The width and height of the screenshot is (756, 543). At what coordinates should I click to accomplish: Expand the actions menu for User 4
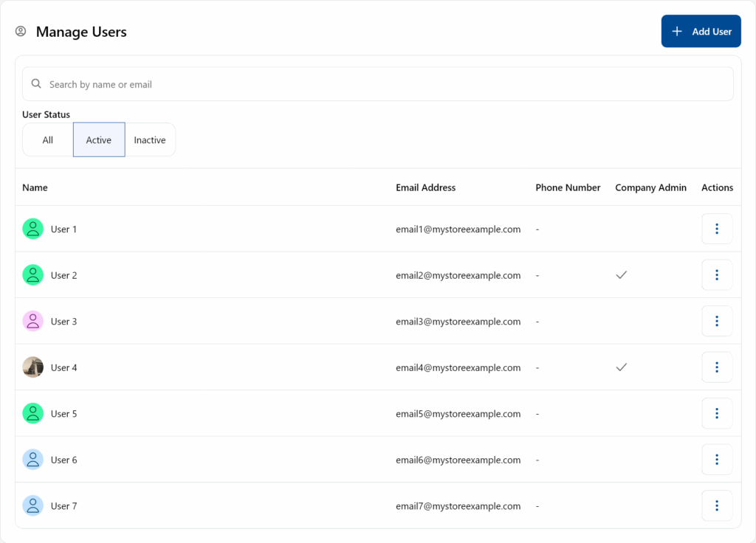click(716, 367)
